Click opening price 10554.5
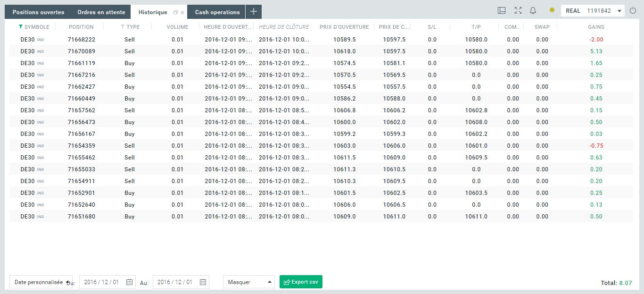Screen dimensions: 644x294 (x=344, y=87)
